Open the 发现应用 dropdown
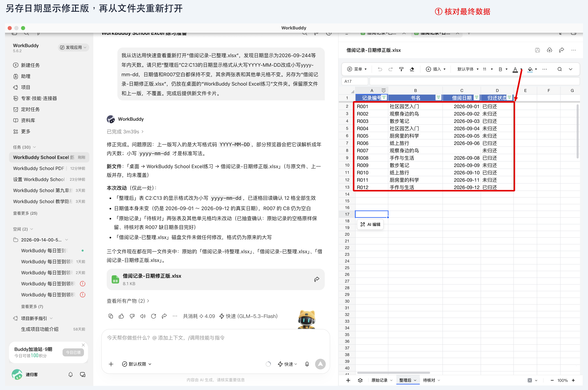The width and height of the screenshot is (588, 390). coord(73,47)
